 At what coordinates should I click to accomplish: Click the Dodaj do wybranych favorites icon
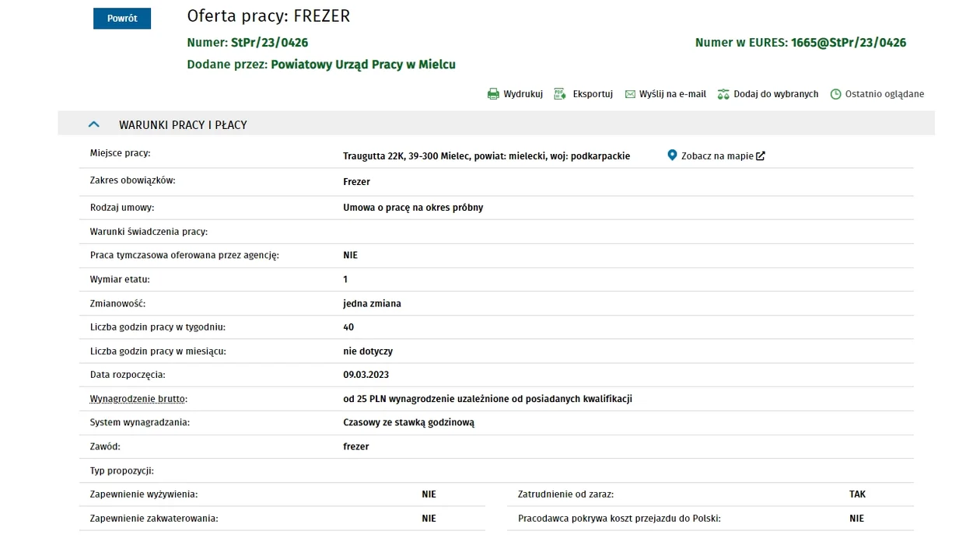pyautogui.click(x=723, y=94)
